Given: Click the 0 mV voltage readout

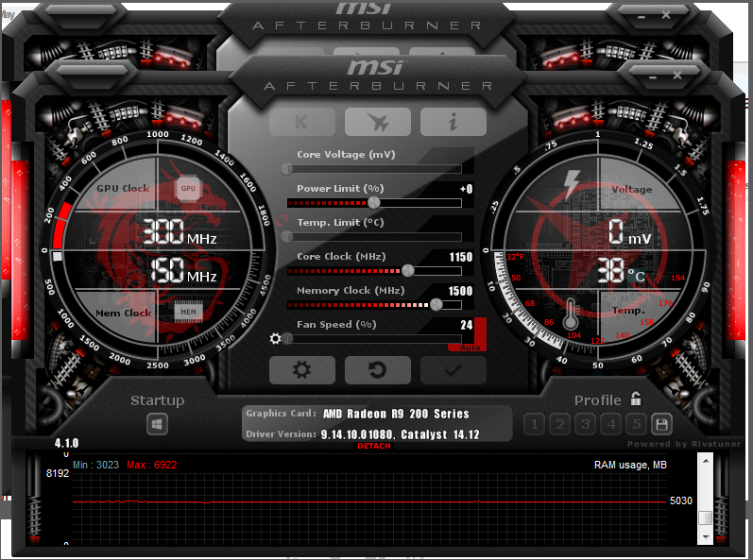Looking at the screenshot, I should (629, 232).
